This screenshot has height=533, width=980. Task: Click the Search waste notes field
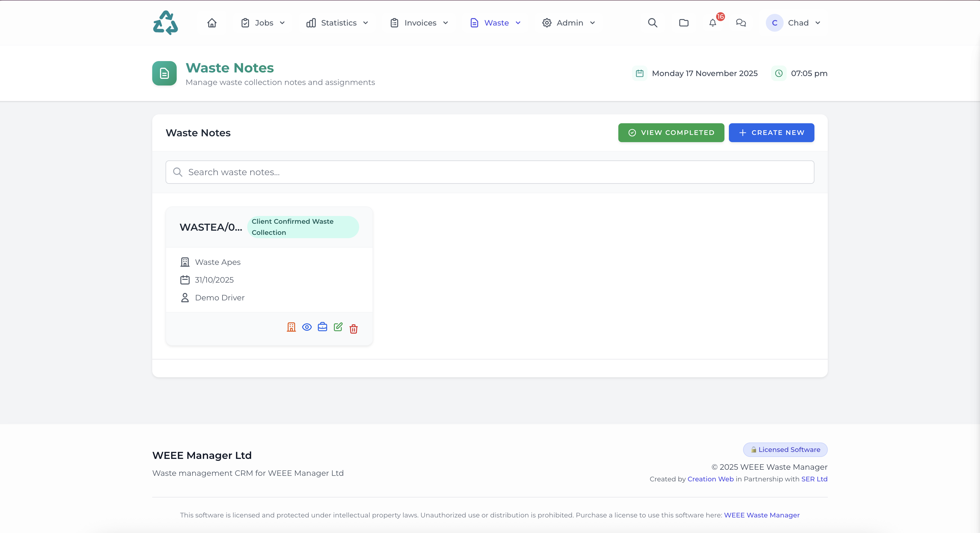click(490, 172)
